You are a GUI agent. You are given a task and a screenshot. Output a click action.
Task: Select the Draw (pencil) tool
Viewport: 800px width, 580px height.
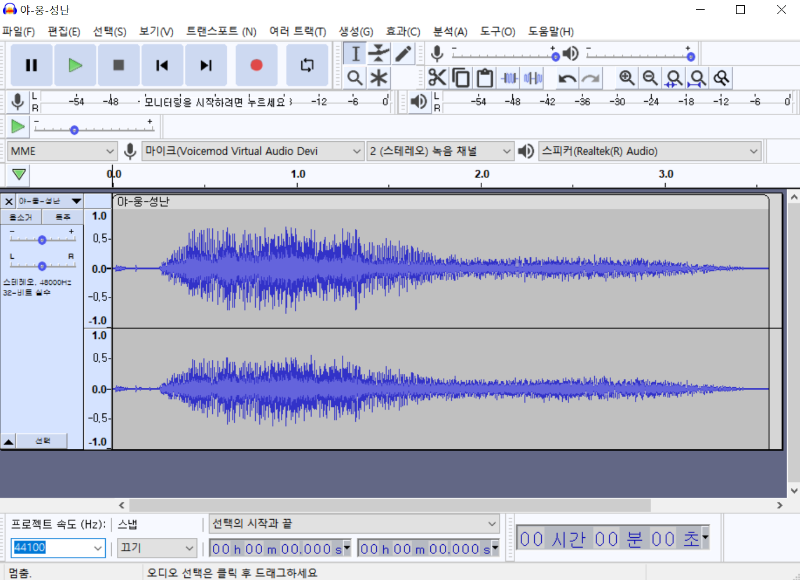[403, 54]
